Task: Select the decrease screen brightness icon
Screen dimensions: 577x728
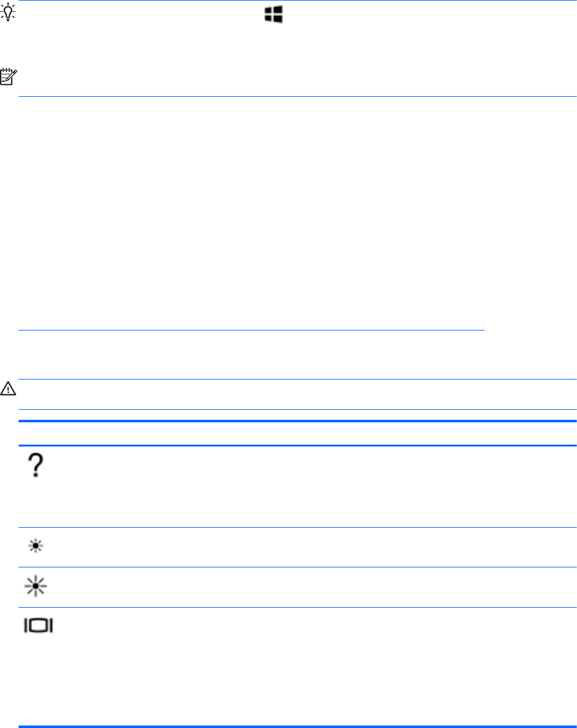Action: point(38,548)
